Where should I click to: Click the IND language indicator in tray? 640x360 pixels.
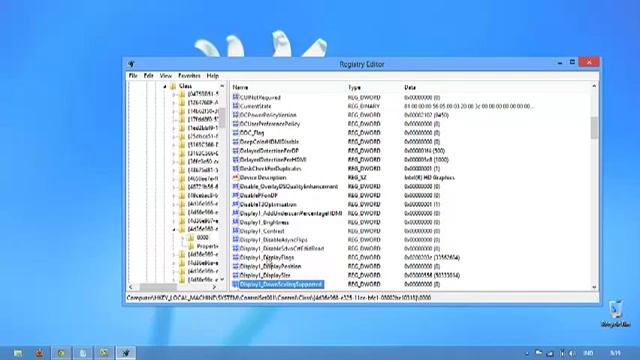[x=588, y=353]
